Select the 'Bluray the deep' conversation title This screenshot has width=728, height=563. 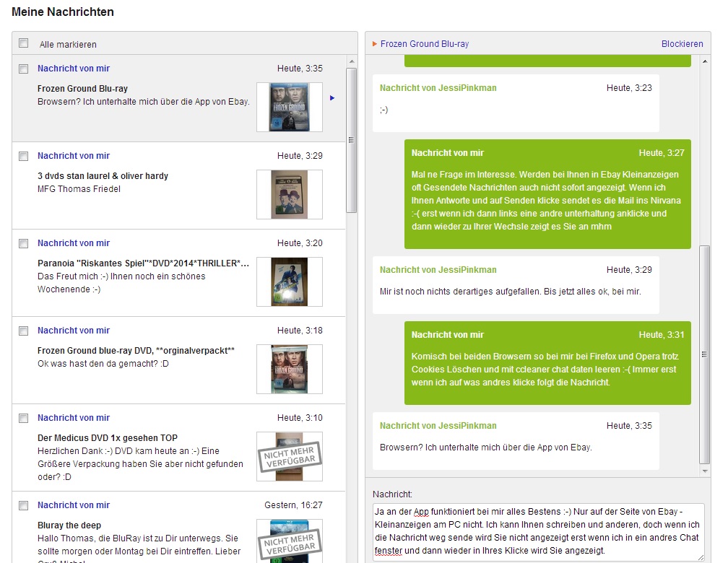coord(69,525)
